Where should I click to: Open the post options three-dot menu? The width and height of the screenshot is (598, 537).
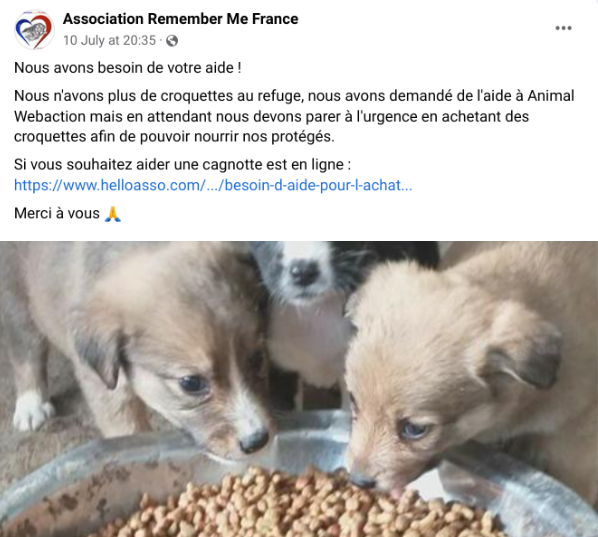pyautogui.click(x=563, y=28)
